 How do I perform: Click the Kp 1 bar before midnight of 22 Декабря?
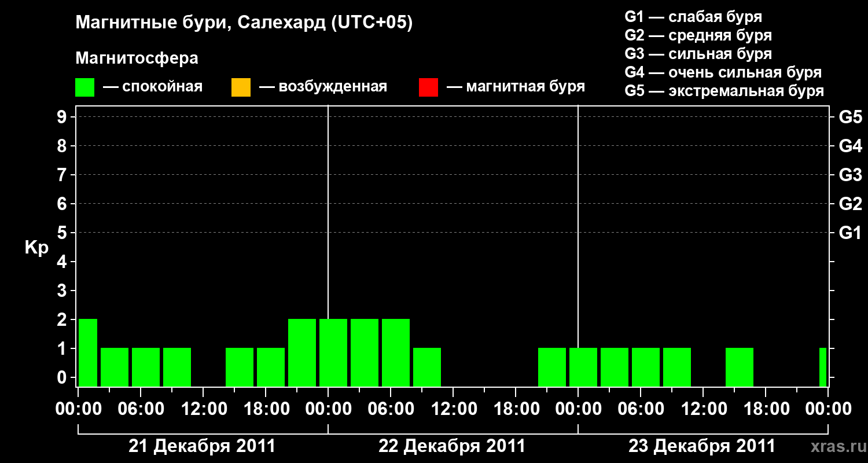click(552, 367)
